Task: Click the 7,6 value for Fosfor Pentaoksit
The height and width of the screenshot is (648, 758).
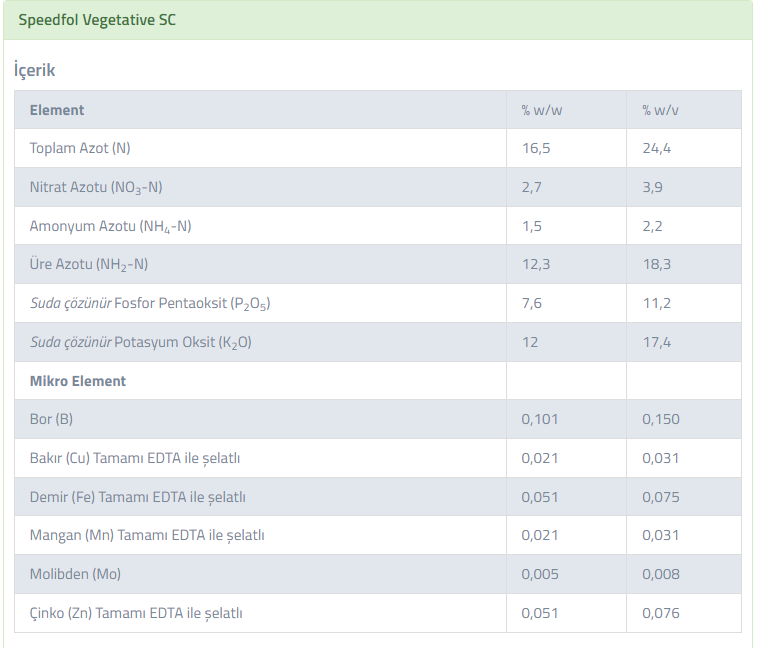Action: pyautogui.click(x=531, y=303)
